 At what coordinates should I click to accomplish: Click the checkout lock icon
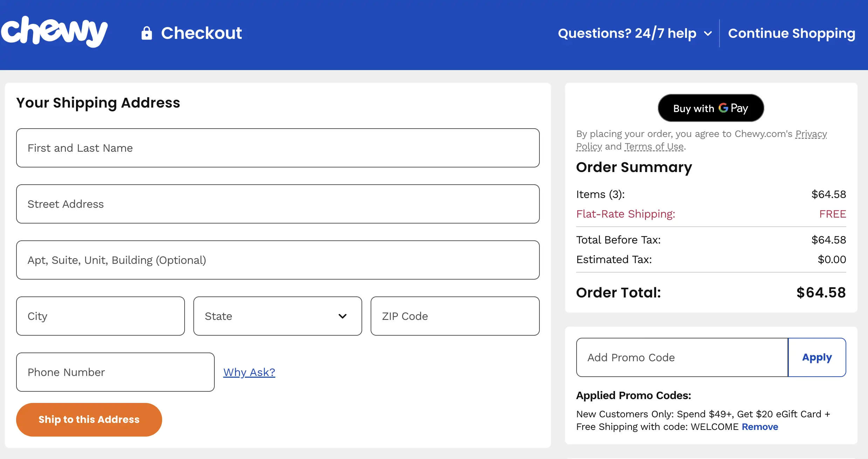coord(146,33)
